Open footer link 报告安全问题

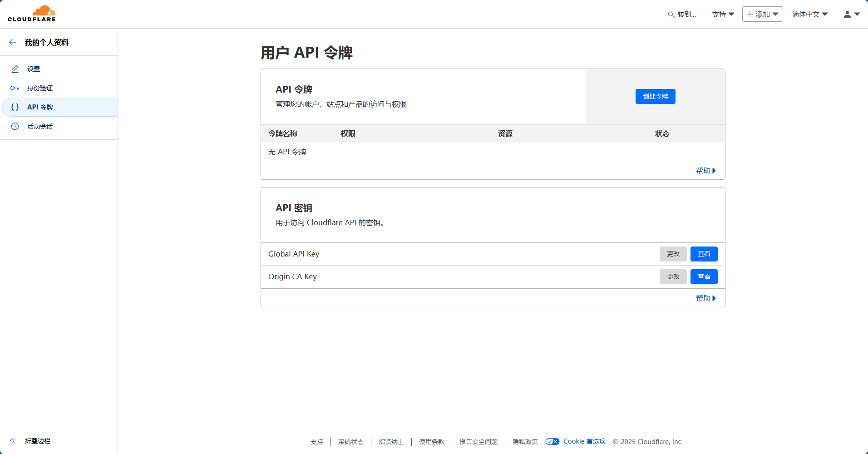(478, 442)
